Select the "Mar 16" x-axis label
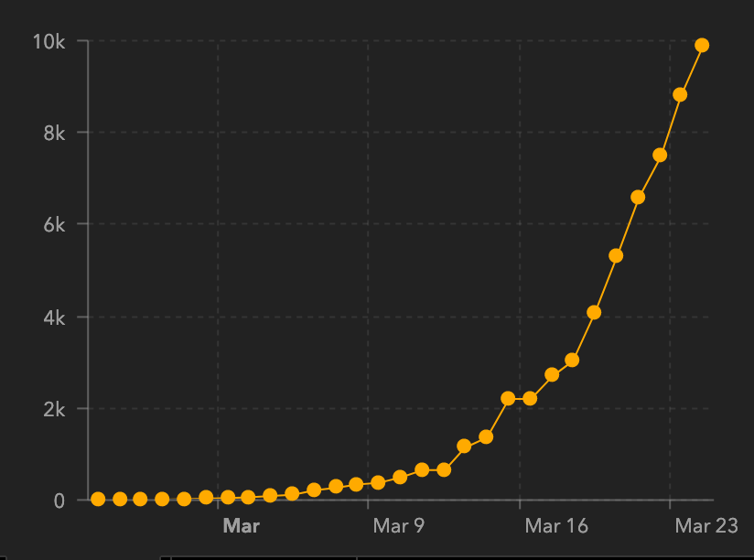754x560 pixels. pos(555,525)
